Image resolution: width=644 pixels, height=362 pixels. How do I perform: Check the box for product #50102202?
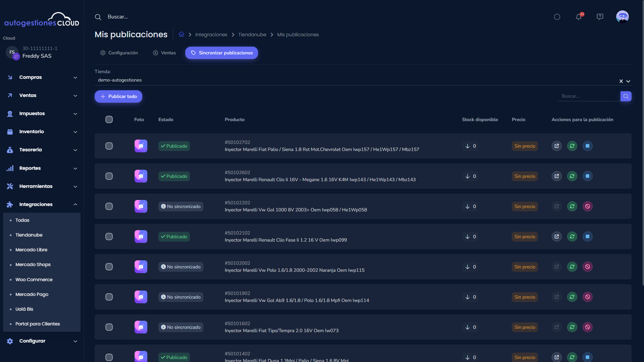tap(109, 206)
